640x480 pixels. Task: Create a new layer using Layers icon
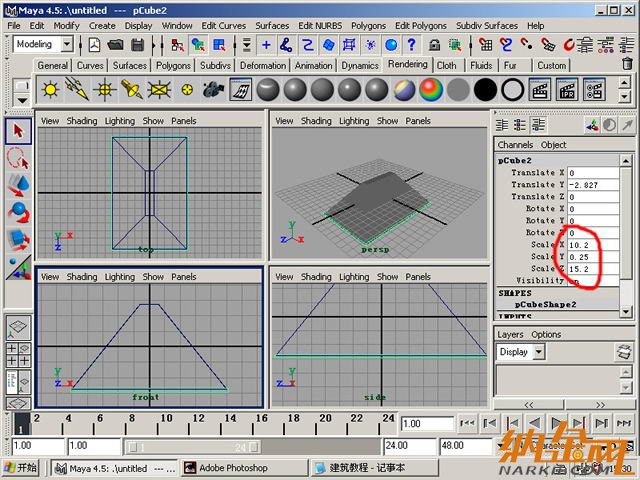[x=622, y=351]
